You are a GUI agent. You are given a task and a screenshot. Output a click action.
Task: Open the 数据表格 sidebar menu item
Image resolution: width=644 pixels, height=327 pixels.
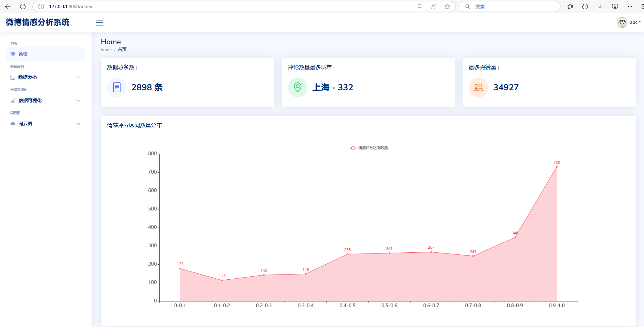[46, 77]
